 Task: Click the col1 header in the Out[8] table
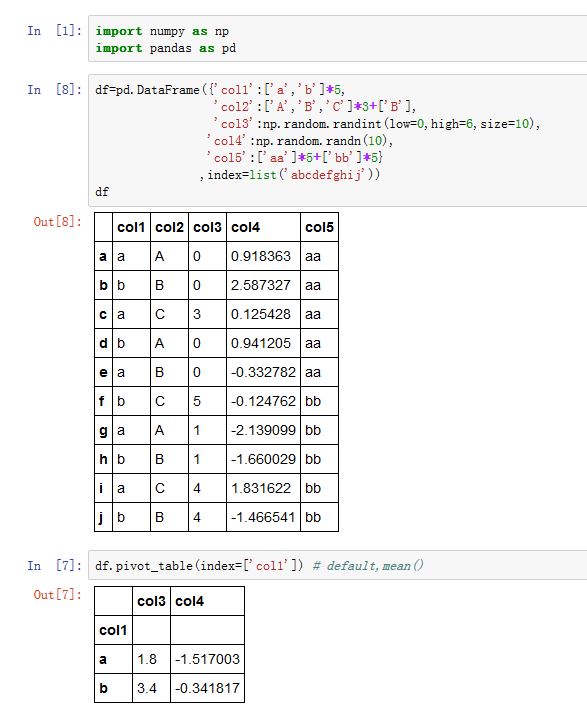point(131,227)
